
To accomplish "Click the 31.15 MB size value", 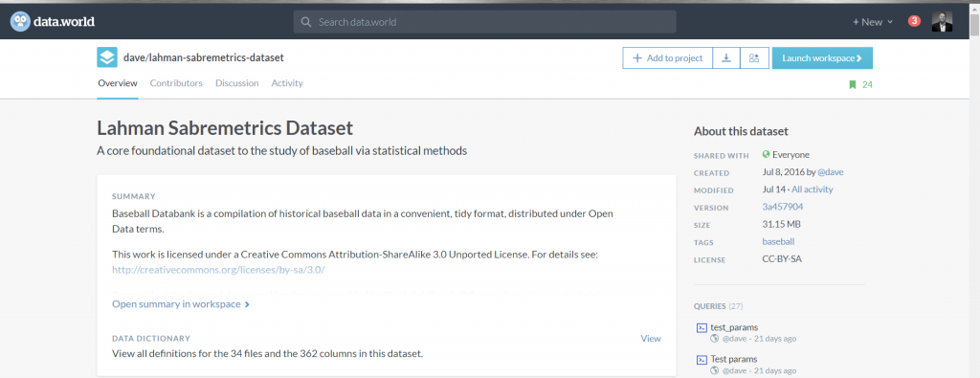I will tap(781, 224).
